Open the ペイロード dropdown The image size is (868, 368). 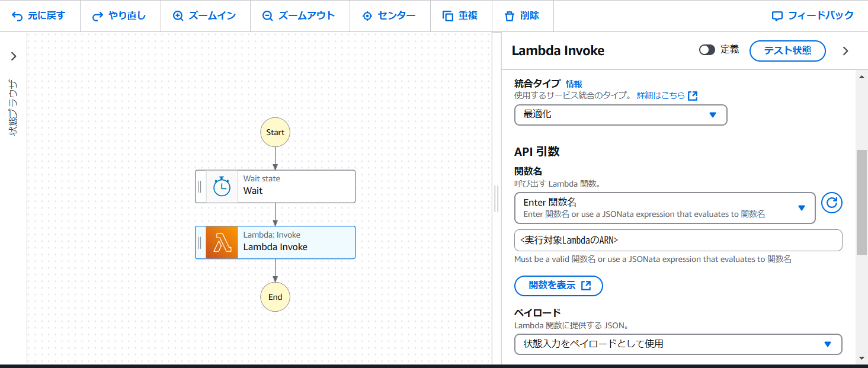point(678,344)
